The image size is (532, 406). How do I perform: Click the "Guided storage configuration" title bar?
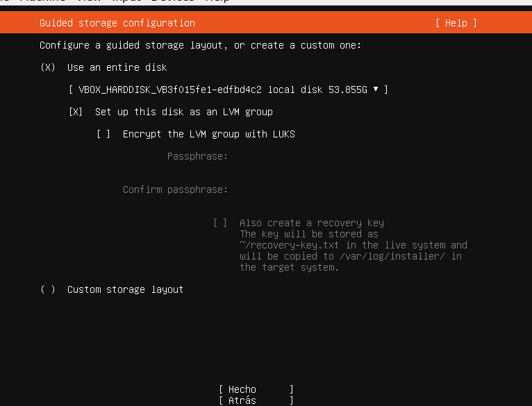(117, 23)
